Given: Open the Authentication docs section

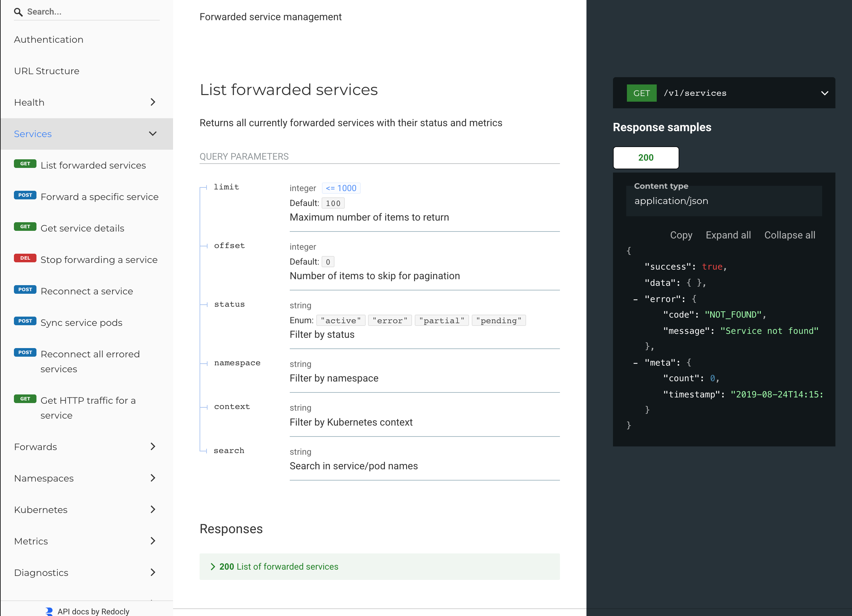Looking at the screenshot, I should [x=48, y=39].
